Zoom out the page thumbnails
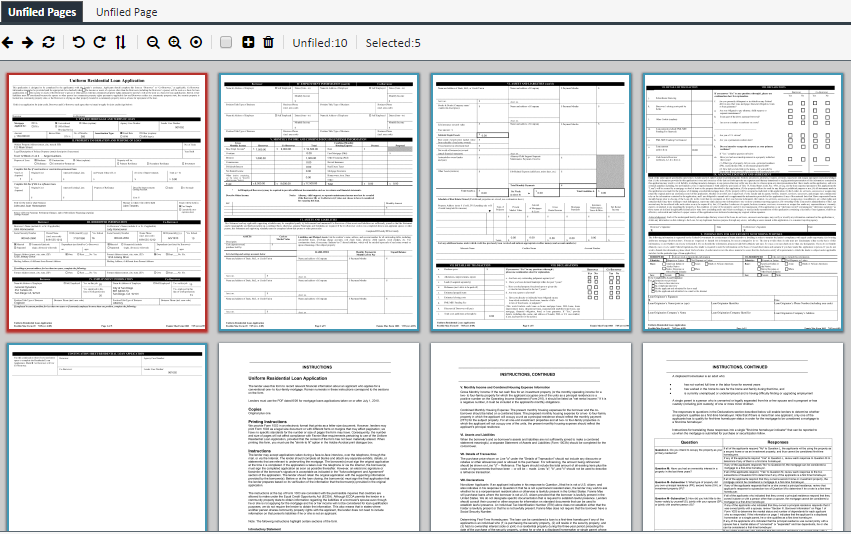This screenshot has width=851, height=534. [x=153, y=43]
